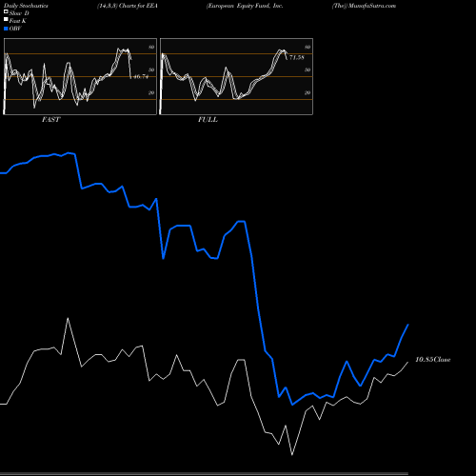Click the '(14,3,3) Charts for EEA' text
This screenshot has height=476, width=476.
coord(128,6)
